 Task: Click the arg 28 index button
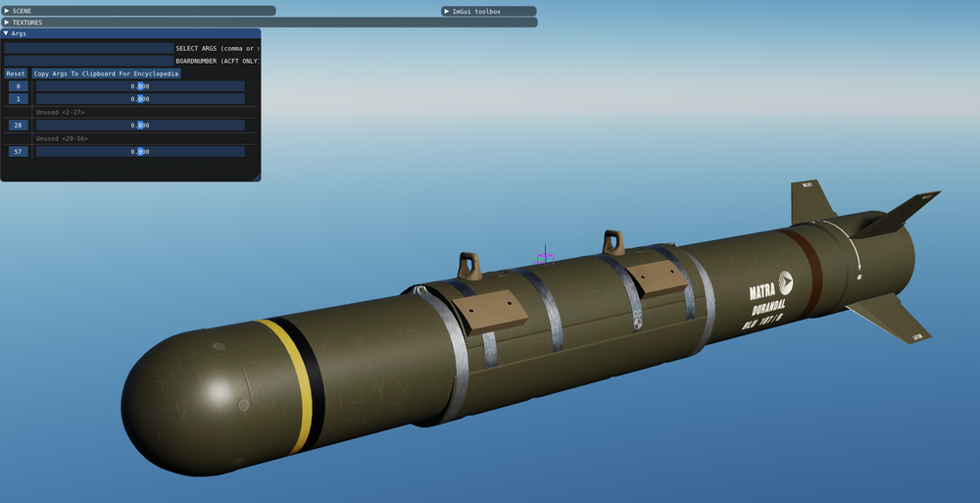[x=18, y=126]
